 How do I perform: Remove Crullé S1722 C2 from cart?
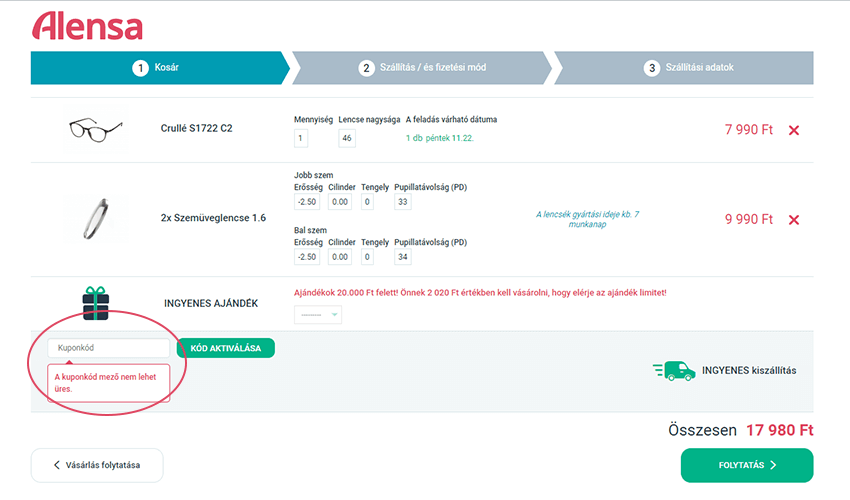pos(794,130)
